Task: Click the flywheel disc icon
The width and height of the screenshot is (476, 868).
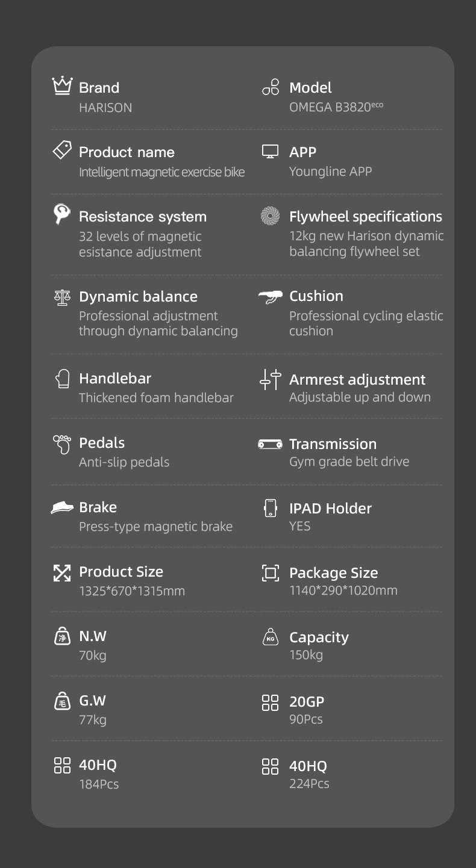Action: click(270, 215)
